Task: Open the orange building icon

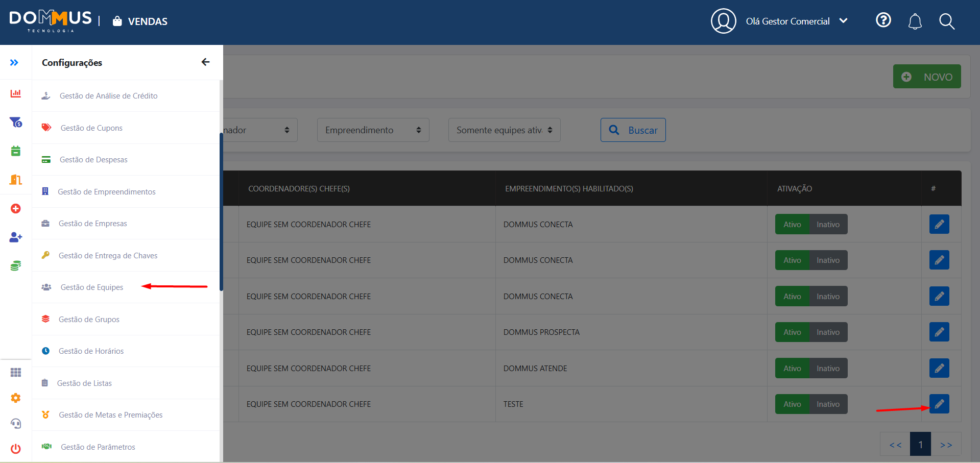Action: [16, 180]
